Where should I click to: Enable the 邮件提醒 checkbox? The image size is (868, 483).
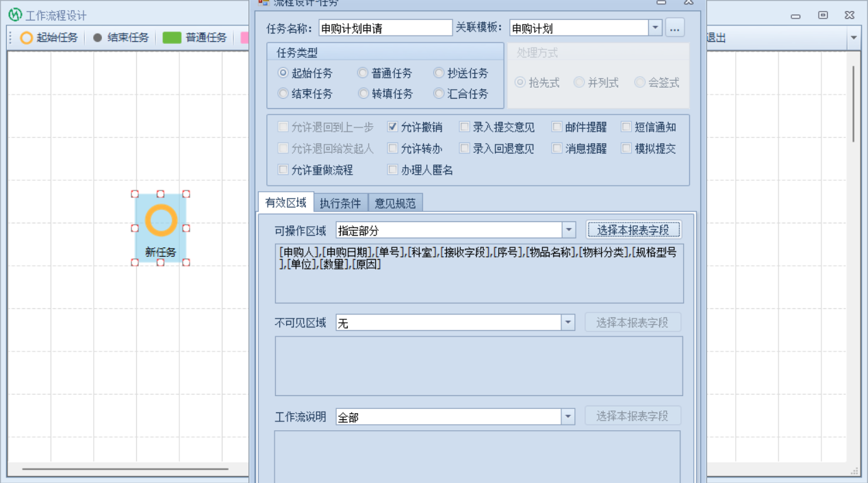tap(557, 127)
